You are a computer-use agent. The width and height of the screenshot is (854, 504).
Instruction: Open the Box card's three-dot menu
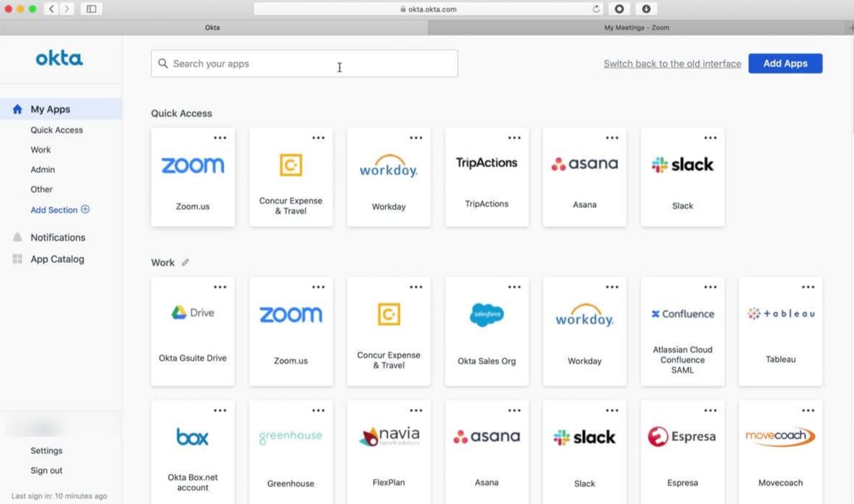point(220,411)
